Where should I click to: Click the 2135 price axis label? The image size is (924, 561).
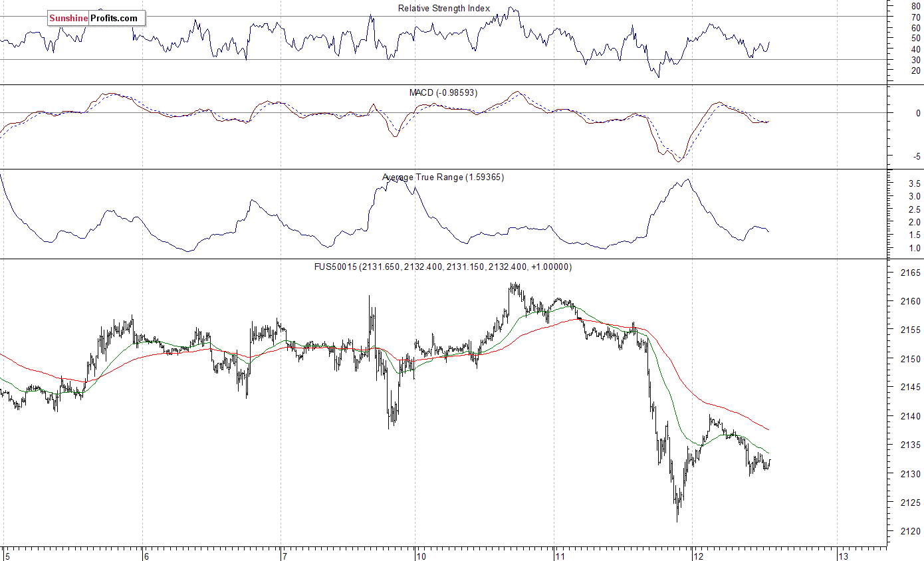point(910,445)
